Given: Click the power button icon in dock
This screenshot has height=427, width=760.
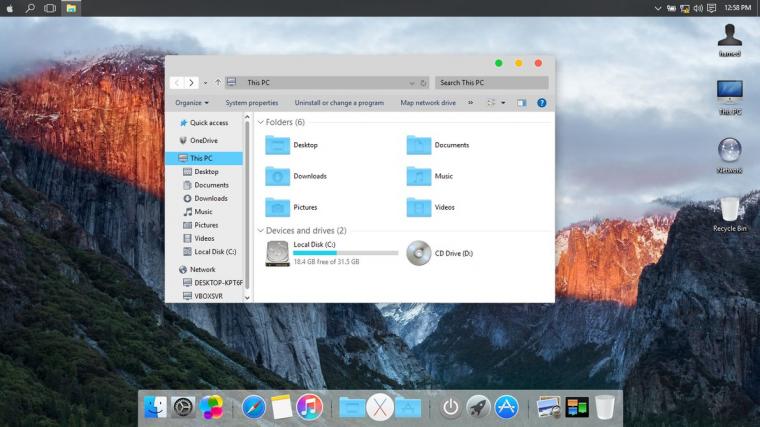Looking at the screenshot, I should 450,407.
